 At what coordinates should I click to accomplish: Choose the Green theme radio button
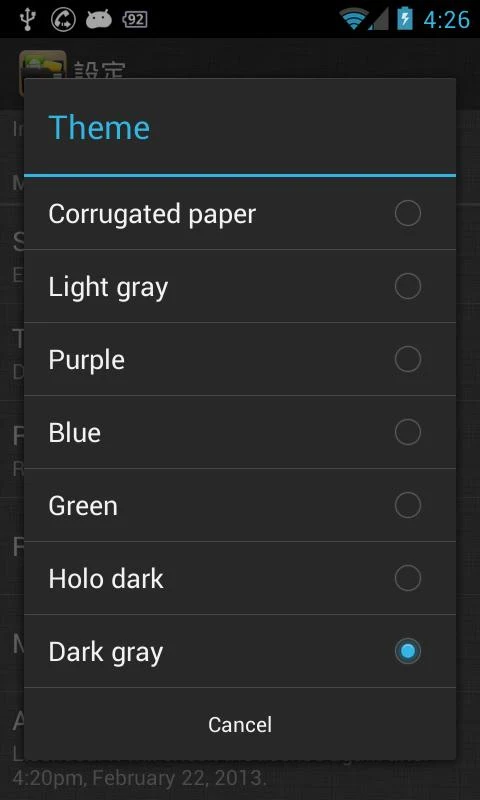coord(408,505)
